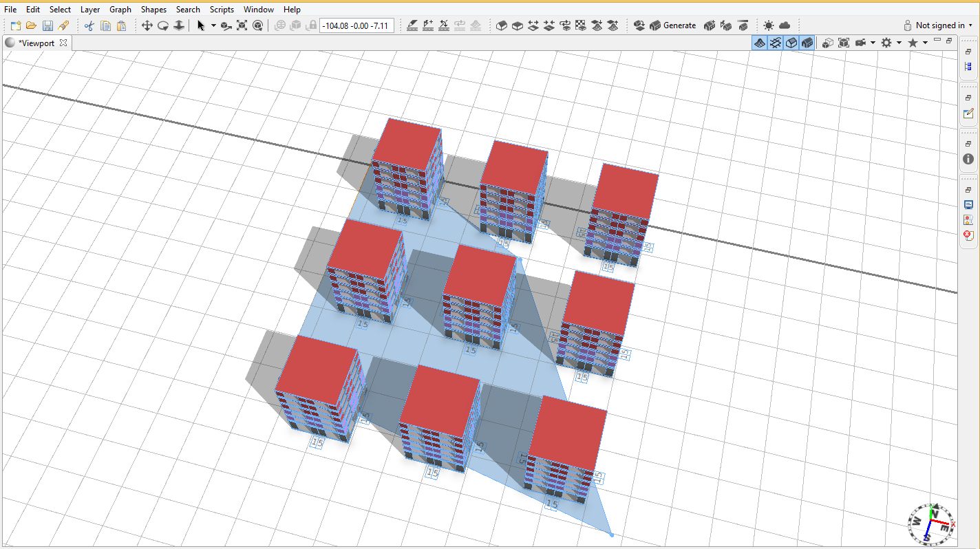Open the Scene hierarchy panel icon on sidebar

click(x=968, y=67)
